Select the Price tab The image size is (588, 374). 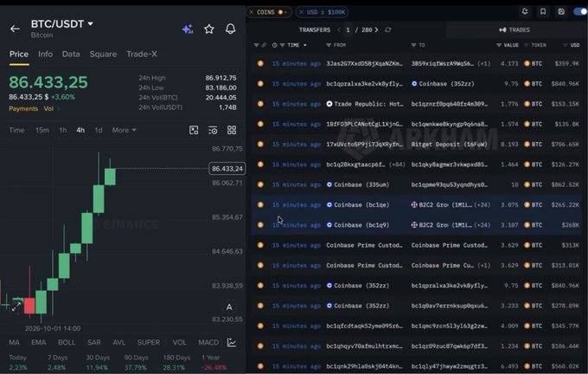coord(19,54)
